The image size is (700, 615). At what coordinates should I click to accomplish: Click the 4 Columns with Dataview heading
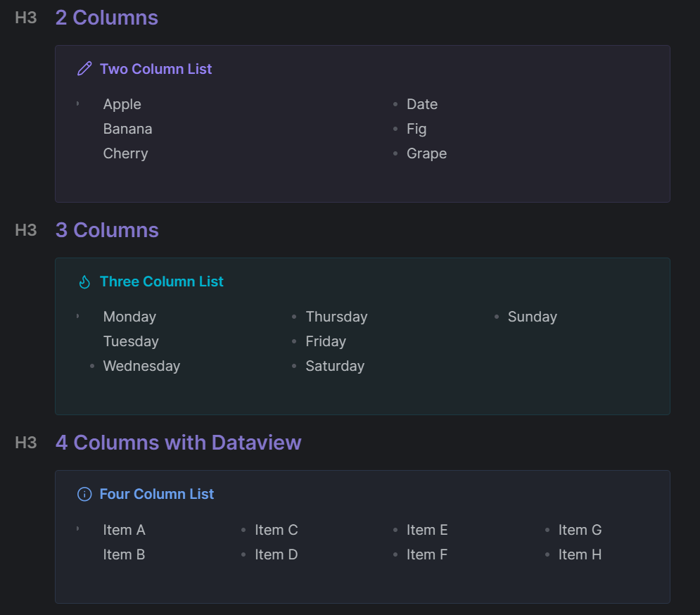[178, 443]
